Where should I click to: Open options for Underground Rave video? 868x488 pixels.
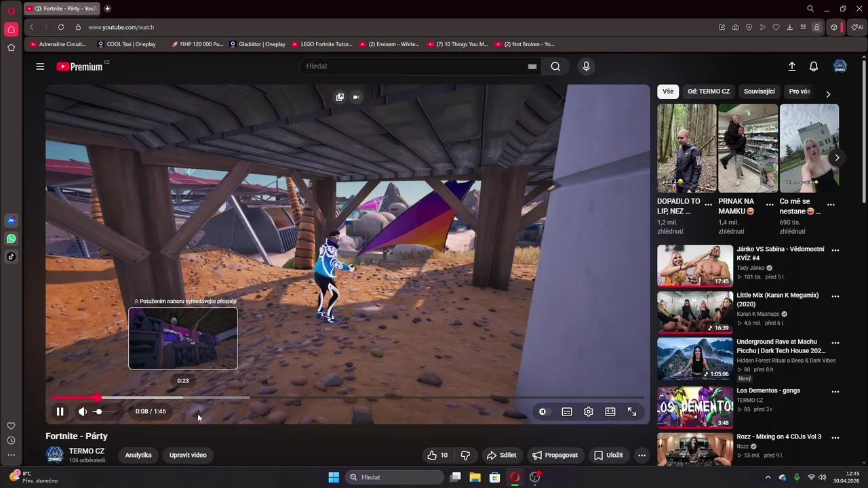[x=835, y=343]
